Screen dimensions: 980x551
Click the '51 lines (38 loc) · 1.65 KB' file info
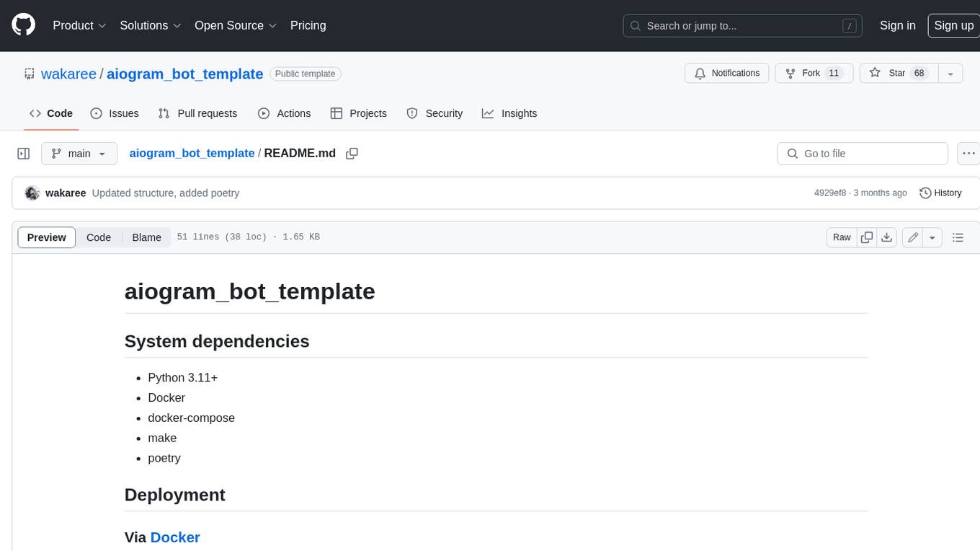click(x=248, y=237)
